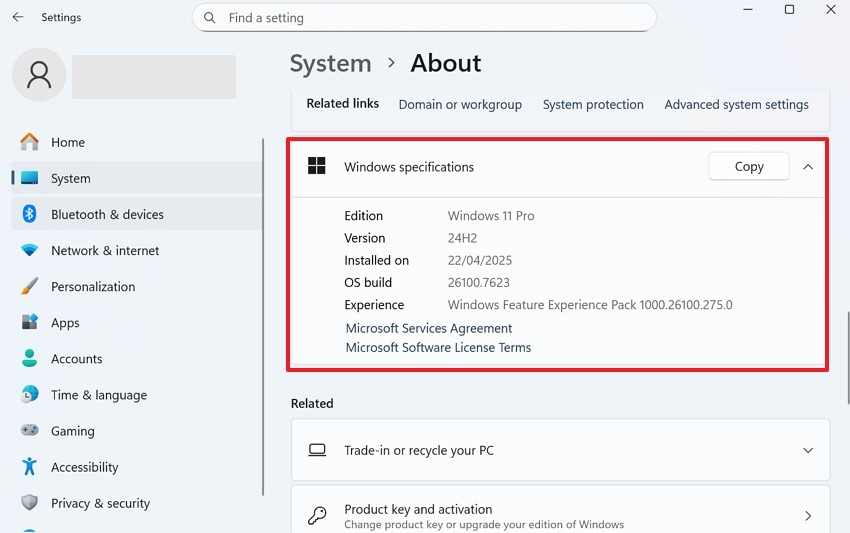Click the OS build 26100.7623 value
Image resolution: width=850 pixels, height=533 pixels.
point(478,282)
